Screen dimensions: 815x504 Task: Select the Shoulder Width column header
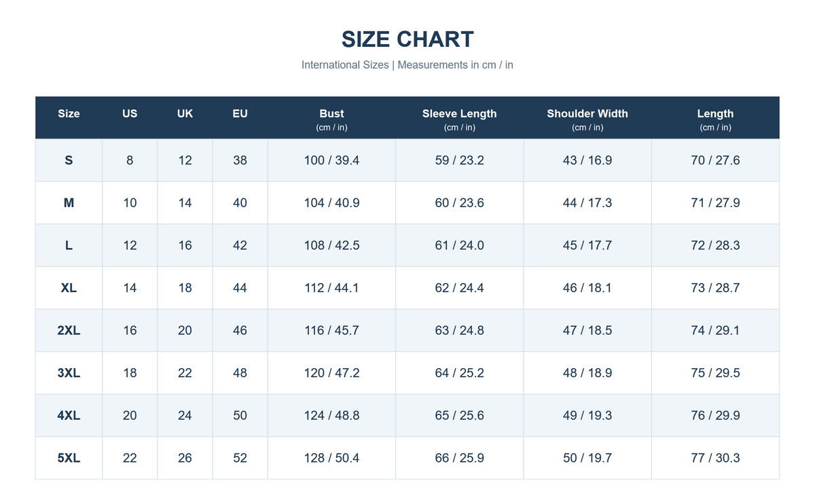(587, 118)
